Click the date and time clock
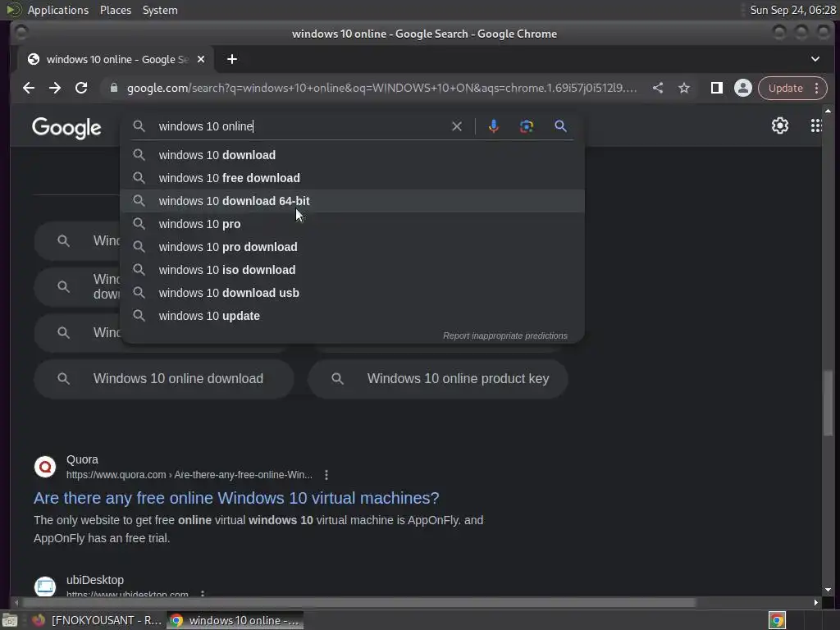Image resolution: width=840 pixels, height=630 pixels. tap(792, 10)
